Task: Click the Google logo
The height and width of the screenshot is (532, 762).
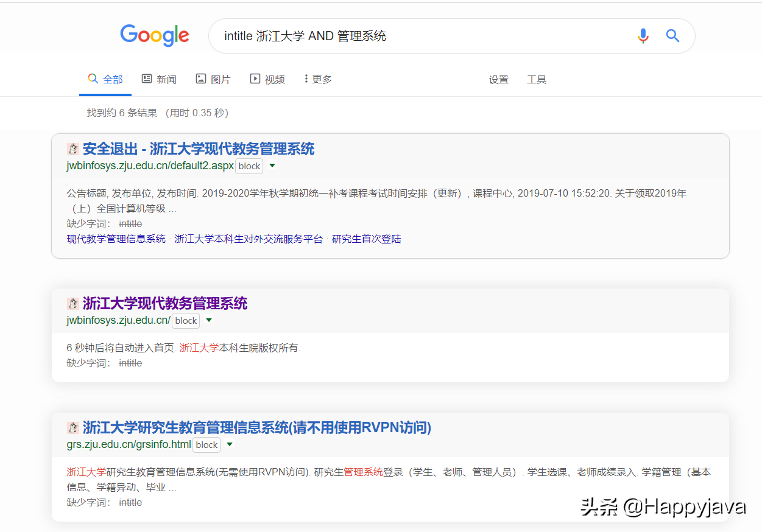Action: click(x=155, y=35)
